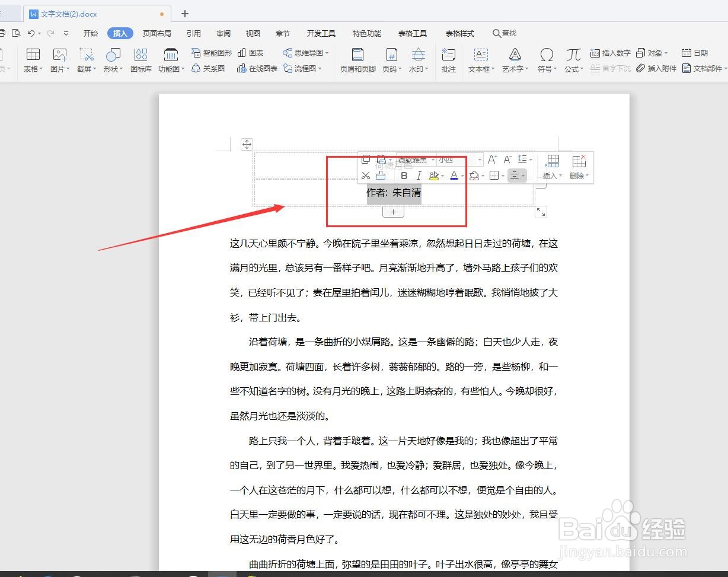Image resolution: width=728 pixels, height=577 pixels.
Task: Expand line spacing dropdown in floating toolbar
Action: point(531,160)
